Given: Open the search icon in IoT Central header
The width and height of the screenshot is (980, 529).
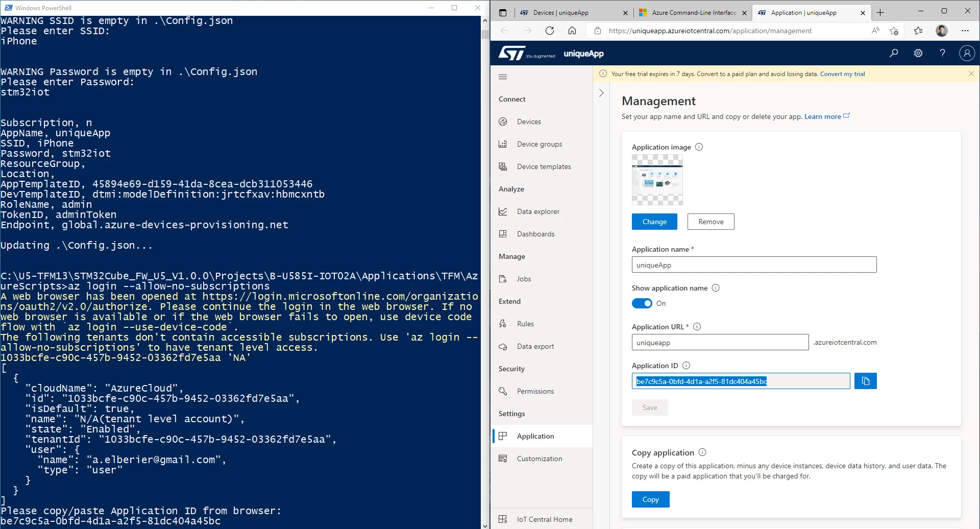Looking at the screenshot, I should point(894,53).
